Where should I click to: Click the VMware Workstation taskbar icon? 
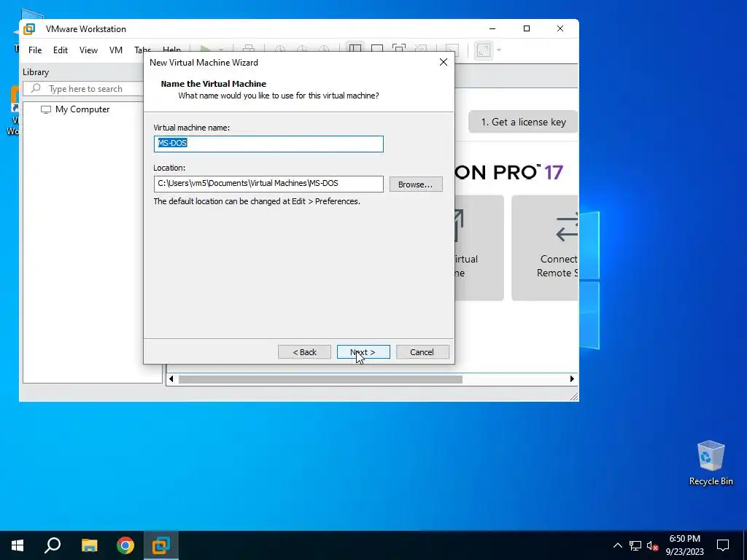[x=161, y=545]
